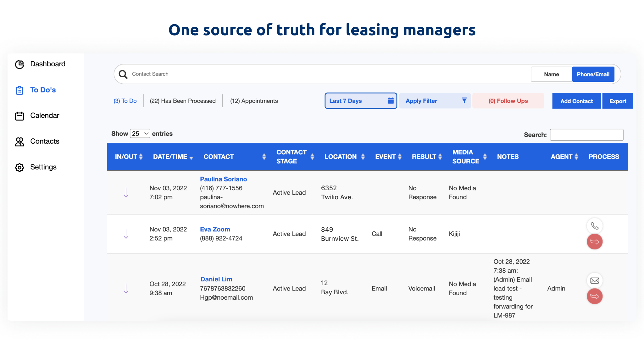Image resolution: width=644 pixels, height=360 pixels.
Task: Select the Calendar icon in the sidebar
Action: coord(19,115)
